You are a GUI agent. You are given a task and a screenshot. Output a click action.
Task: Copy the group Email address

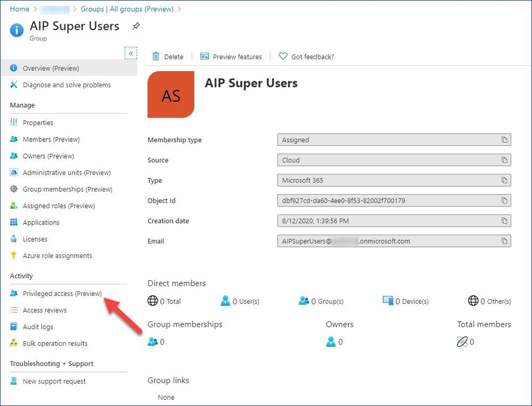click(504, 241)
